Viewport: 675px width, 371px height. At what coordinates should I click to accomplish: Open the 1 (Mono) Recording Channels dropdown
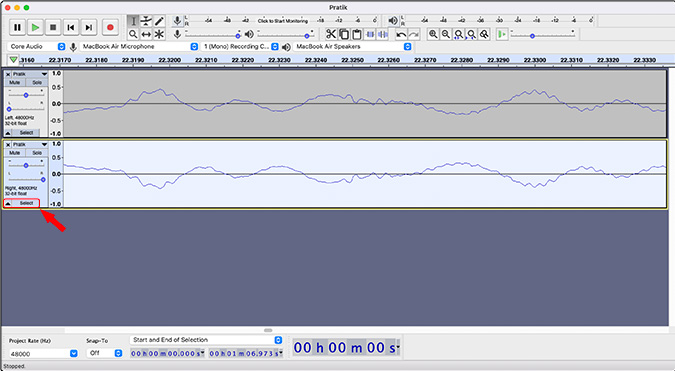pyautogui.click(x=241, y=46)
